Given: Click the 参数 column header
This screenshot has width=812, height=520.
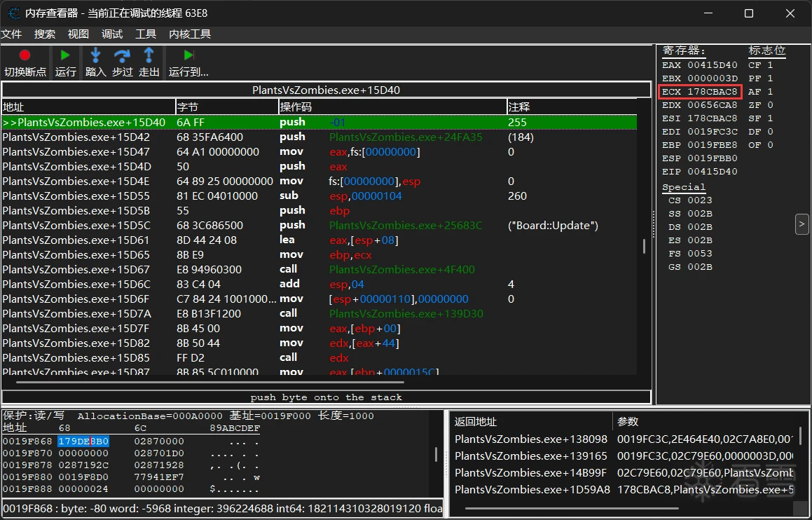Looking at the screenshot, I should click(x=705, y=422).
